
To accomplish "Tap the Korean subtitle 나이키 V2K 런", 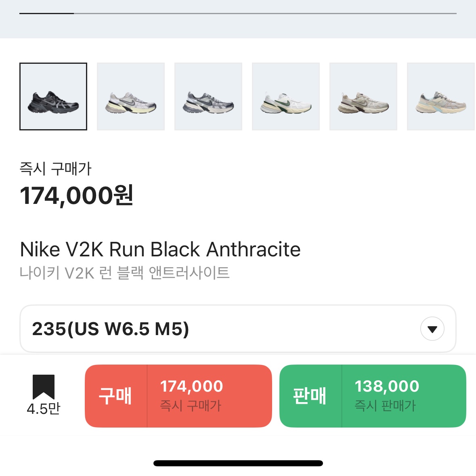I will pyautogui.click(x=124, y=273).
